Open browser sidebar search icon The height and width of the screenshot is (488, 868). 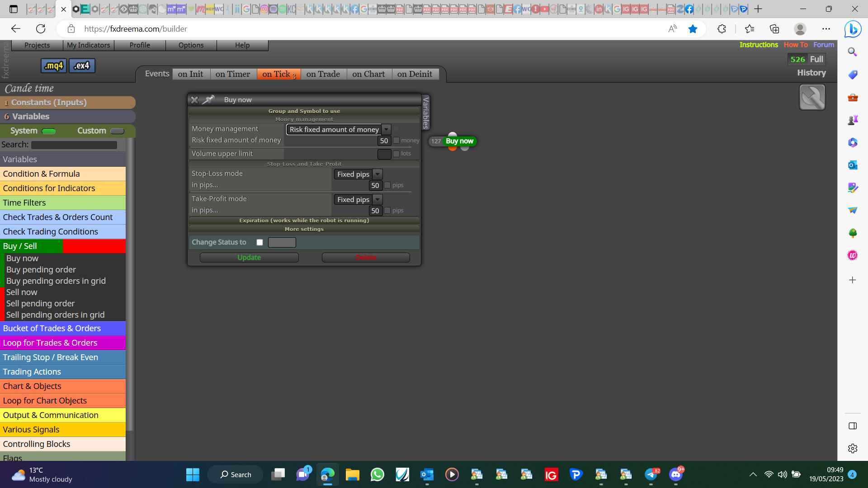pos(853,52)
